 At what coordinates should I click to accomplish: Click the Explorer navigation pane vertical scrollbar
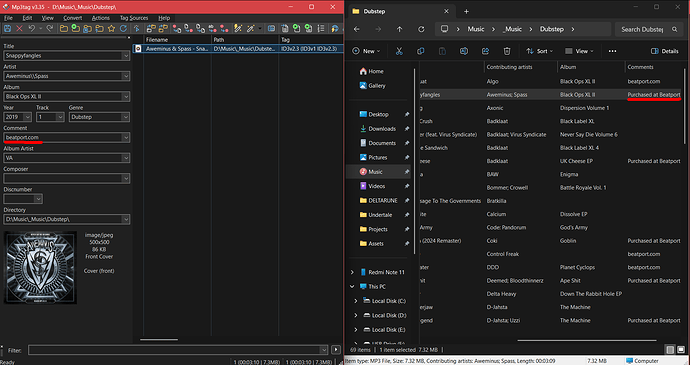(414, 161)
